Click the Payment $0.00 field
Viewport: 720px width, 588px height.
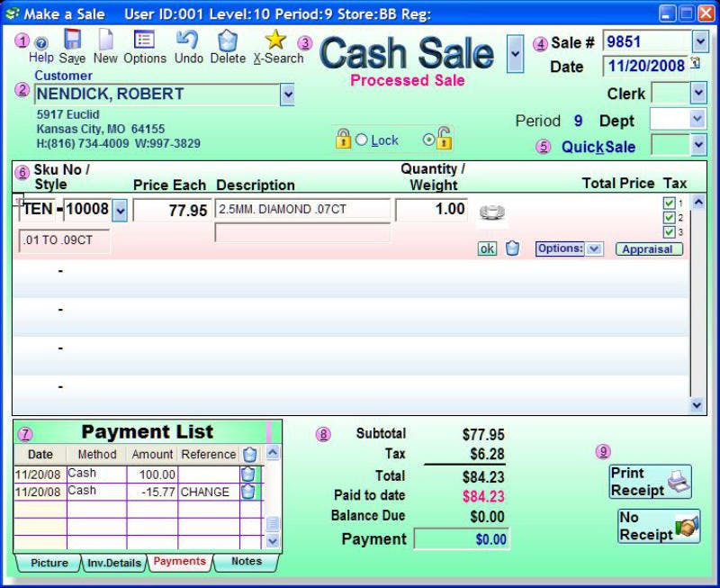click(462, 538)
